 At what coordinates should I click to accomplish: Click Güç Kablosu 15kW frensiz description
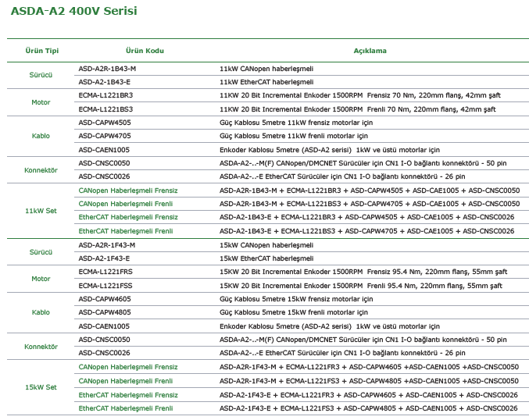pos(296,299)
